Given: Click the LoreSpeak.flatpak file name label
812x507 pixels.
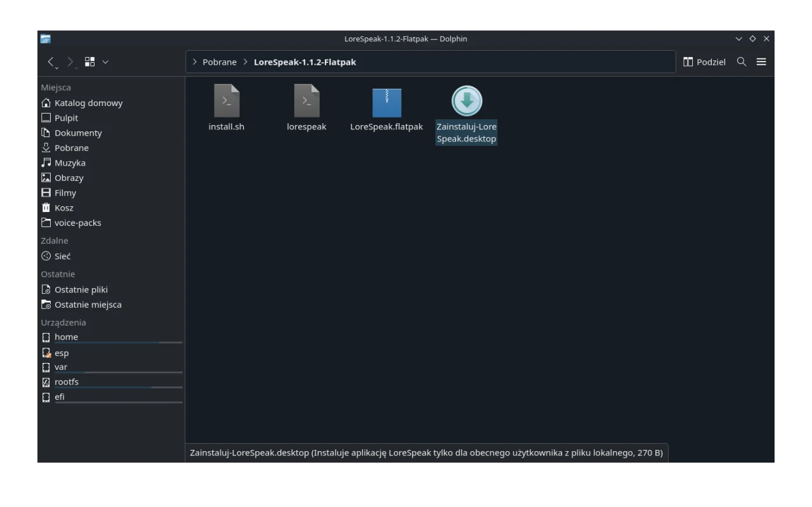Looking at the screenshot, I should pyautogui.click(x=386, y=127).
